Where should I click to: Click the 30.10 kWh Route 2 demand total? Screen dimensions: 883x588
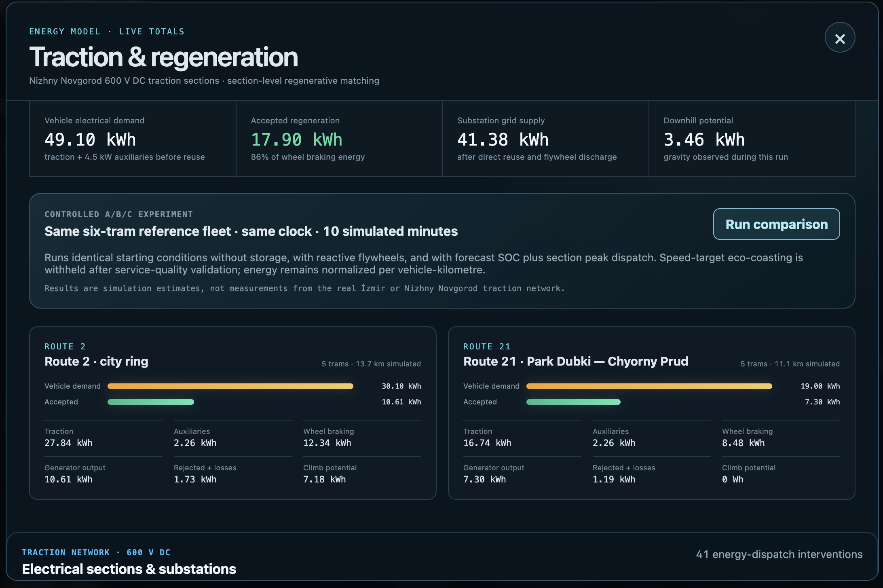coord(401,386)
